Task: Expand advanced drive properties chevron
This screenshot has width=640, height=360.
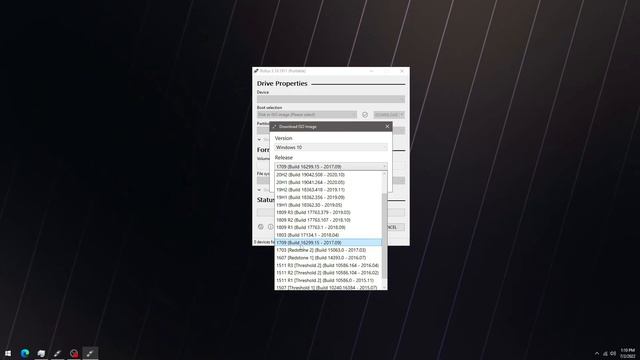Action: [259, 140]
